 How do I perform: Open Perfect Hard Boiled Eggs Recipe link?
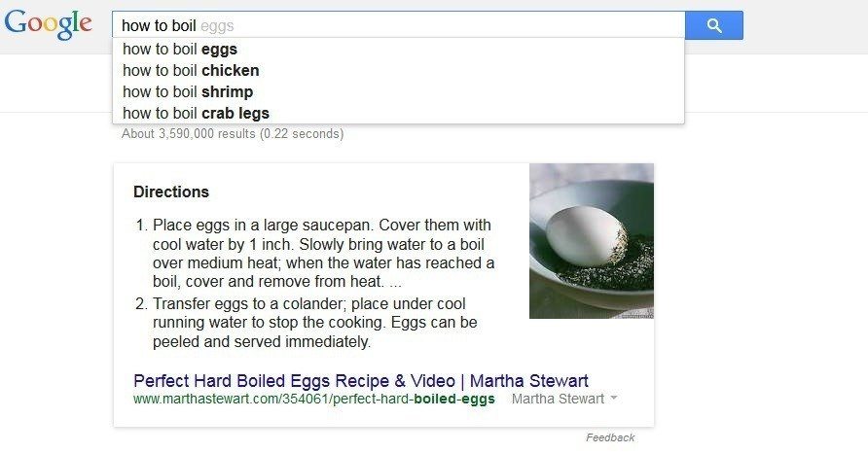pyautogui.click(x=361, y=380)
